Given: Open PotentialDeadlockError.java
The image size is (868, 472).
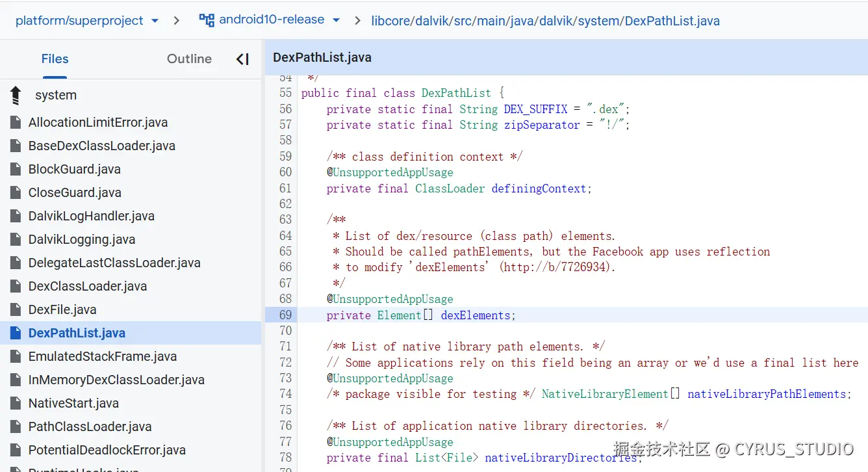Looking at the screenshot, I should coord(107,450).
